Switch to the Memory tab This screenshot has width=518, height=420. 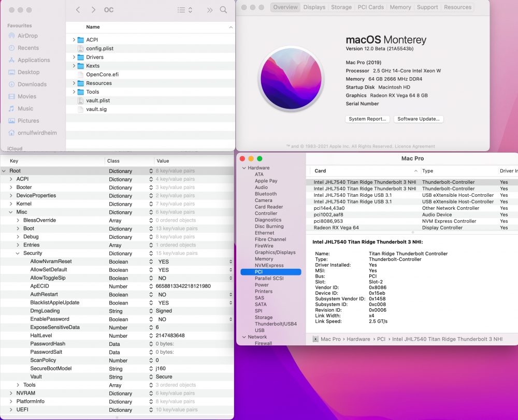pyautogui.click(x=400, y=7)
